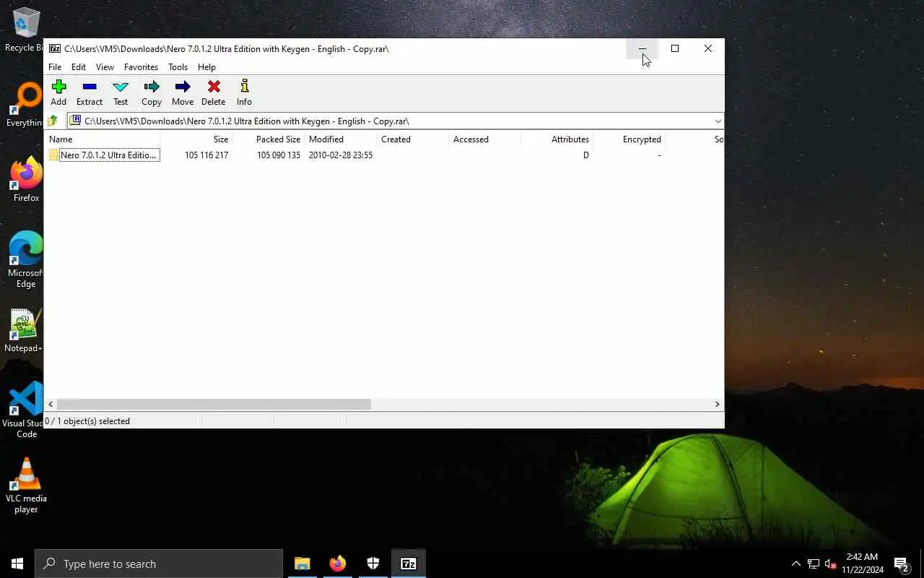Open the View menu
The image size is (924, 578).
pos(105,67)
